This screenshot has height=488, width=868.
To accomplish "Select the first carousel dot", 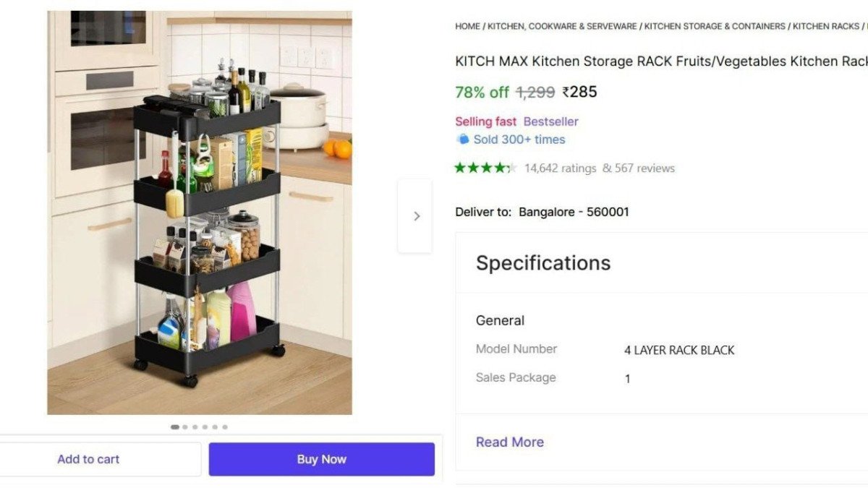I will (174, 427).
